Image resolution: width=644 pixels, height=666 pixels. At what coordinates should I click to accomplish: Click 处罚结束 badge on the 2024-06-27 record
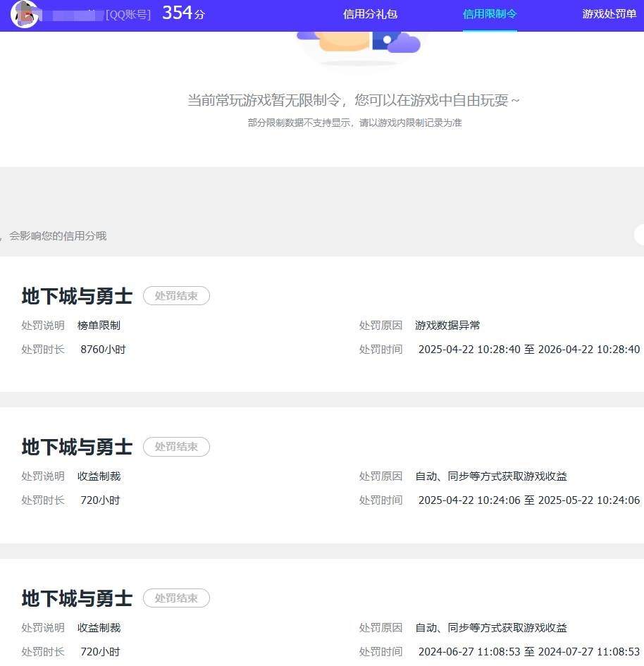[176, 598]
